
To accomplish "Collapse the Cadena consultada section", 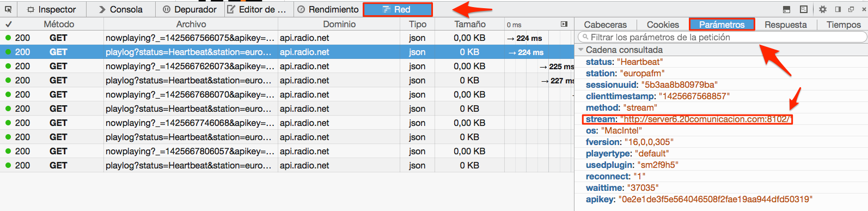I will tap(581, 50).
